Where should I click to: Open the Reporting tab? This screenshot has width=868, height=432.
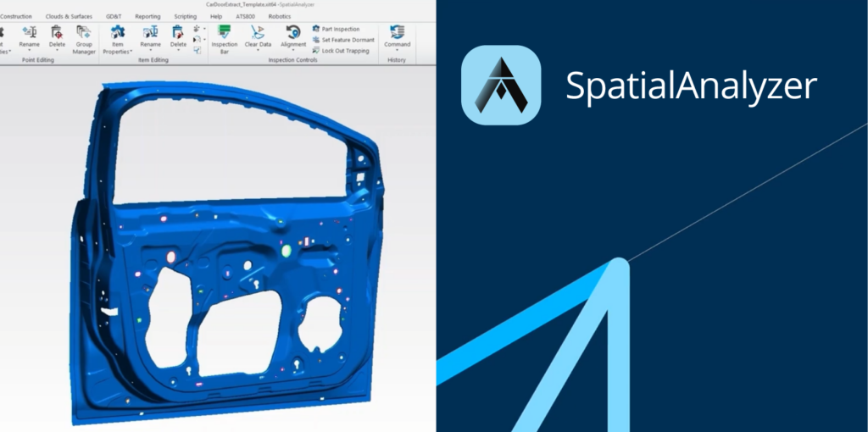(147, 17)
